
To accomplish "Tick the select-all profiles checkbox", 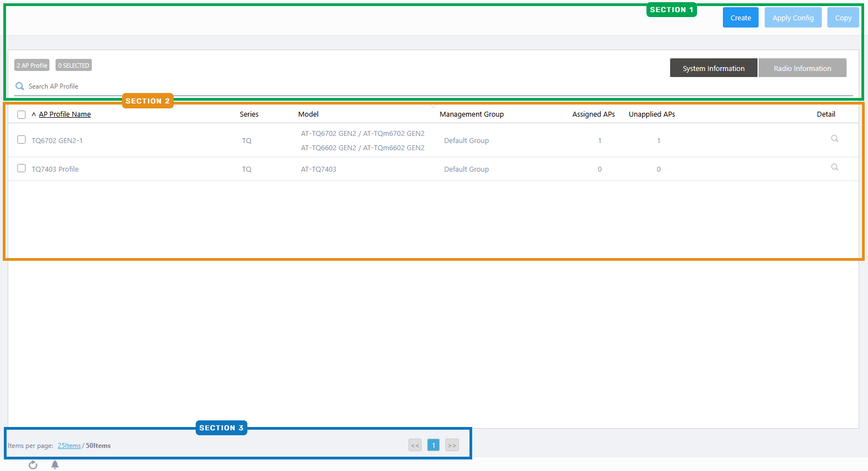I will (x=21, y=114).
